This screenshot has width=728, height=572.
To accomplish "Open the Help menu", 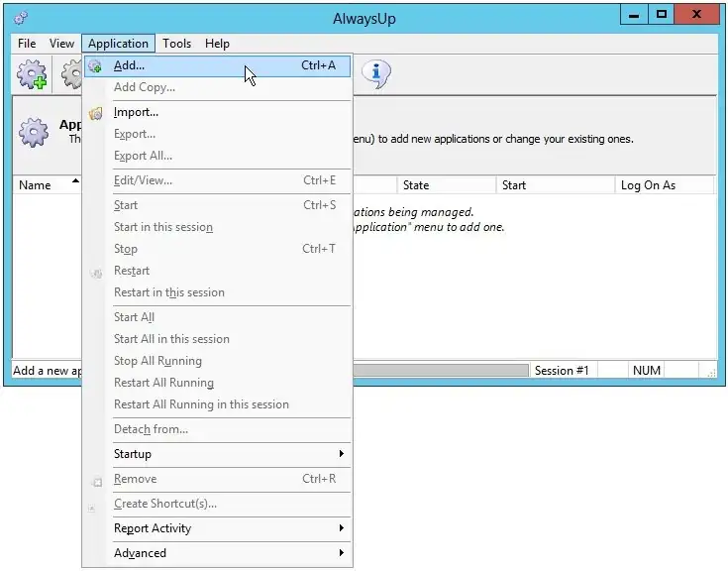I will coord(217,44).
